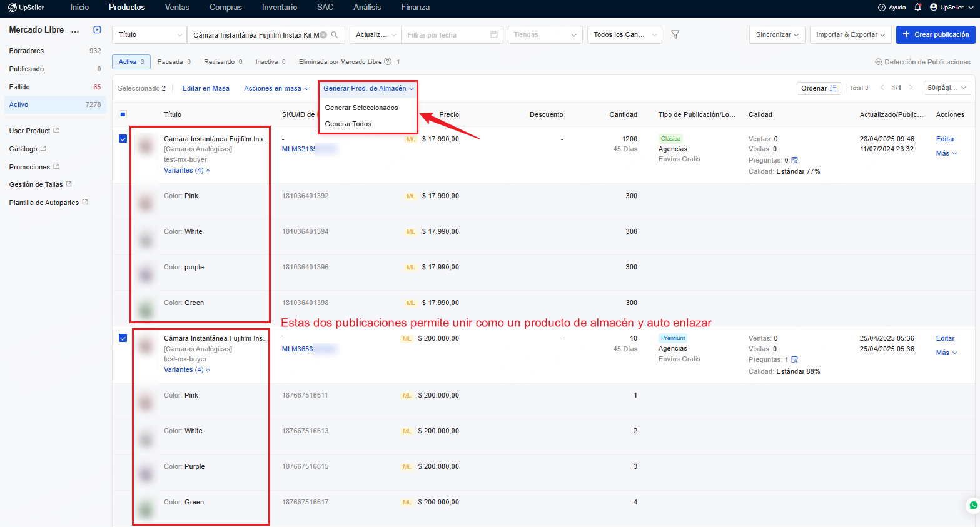Image resolution: width=980 pixels, height=527 pixels.
Task: Click the Ayuda help icon
Action: (x=882, y=8)
